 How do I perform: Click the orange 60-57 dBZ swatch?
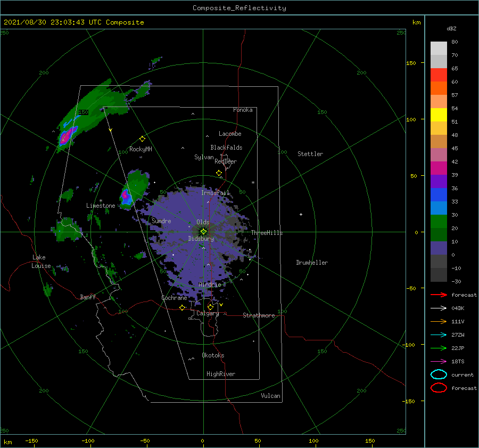(x=439, y=88)
